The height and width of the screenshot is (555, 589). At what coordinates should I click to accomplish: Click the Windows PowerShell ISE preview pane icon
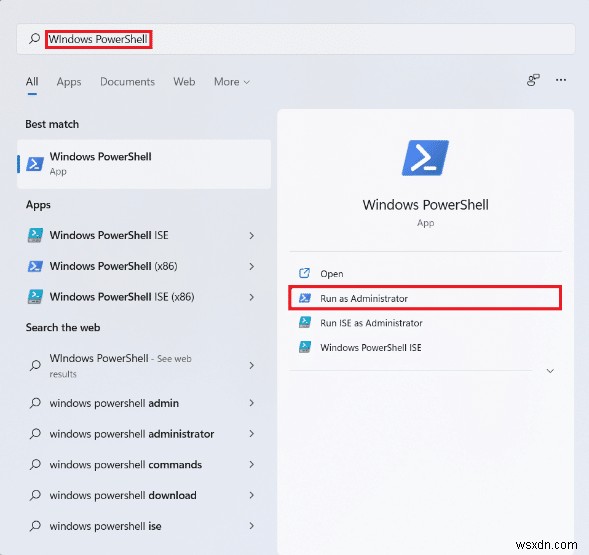305,347
